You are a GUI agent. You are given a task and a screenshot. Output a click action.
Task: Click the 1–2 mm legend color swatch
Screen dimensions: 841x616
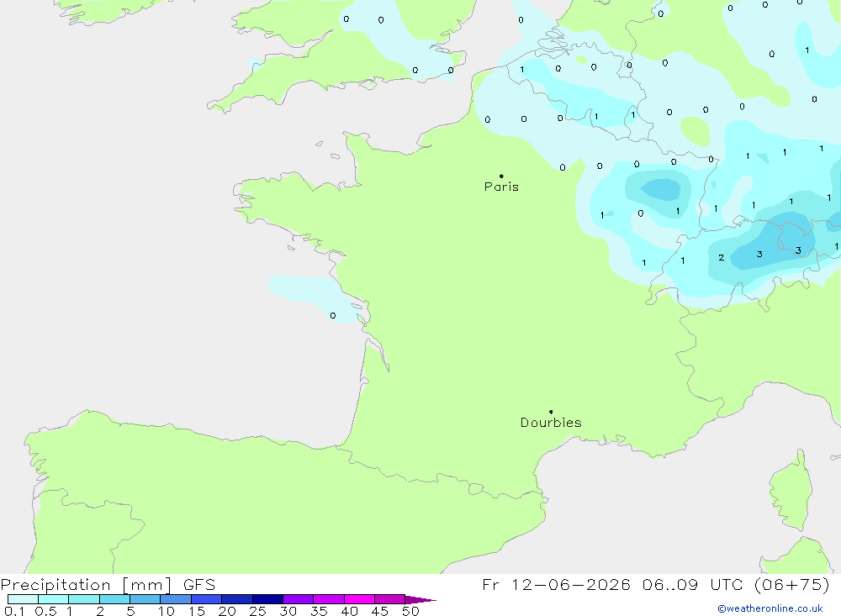[84, 599]
